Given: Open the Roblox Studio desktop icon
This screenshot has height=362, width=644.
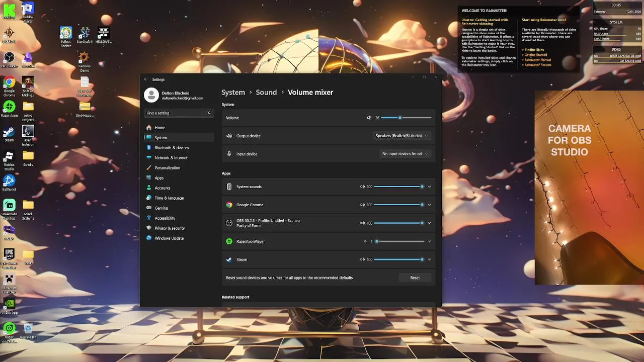Looking at the screenshot, I should [x=9, y=161].
